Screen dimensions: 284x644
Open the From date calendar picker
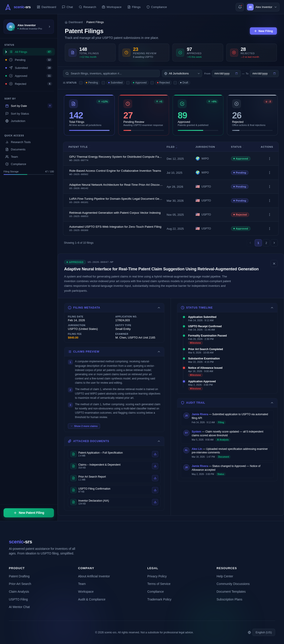236,74
